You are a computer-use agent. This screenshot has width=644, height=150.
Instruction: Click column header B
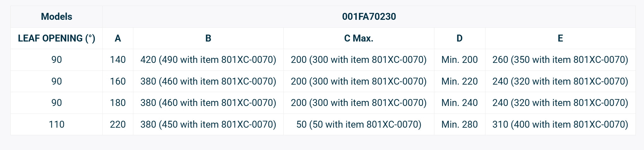point(208,38)
